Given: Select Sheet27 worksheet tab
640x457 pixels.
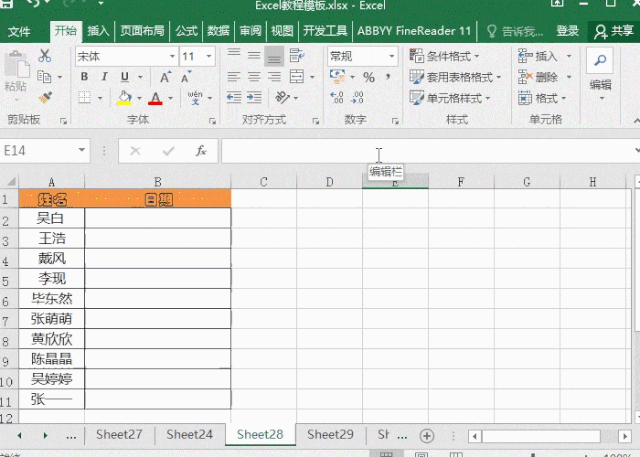Looking at the screenshot, I should coord(119,435).
